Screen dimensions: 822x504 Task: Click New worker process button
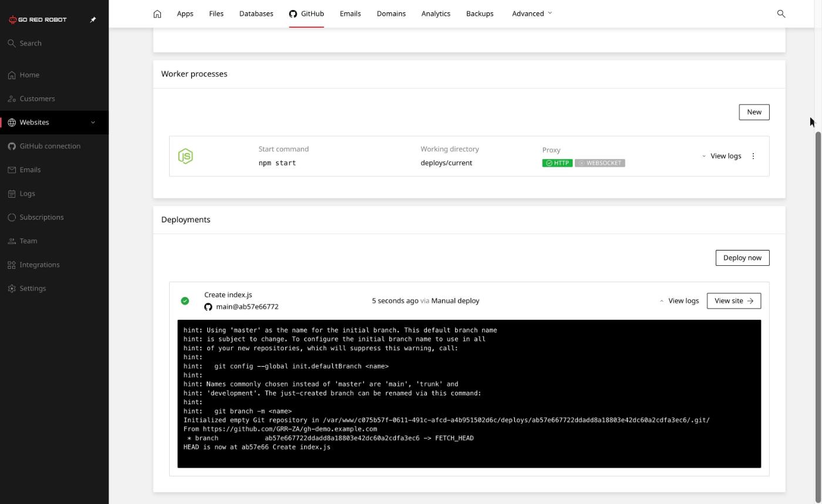(754, 112)
